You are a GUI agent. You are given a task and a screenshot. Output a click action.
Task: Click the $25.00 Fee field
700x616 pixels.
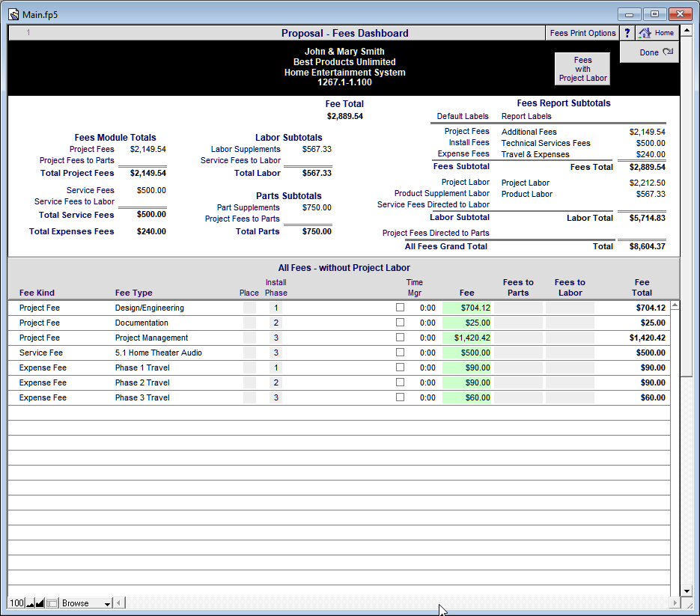466,323
